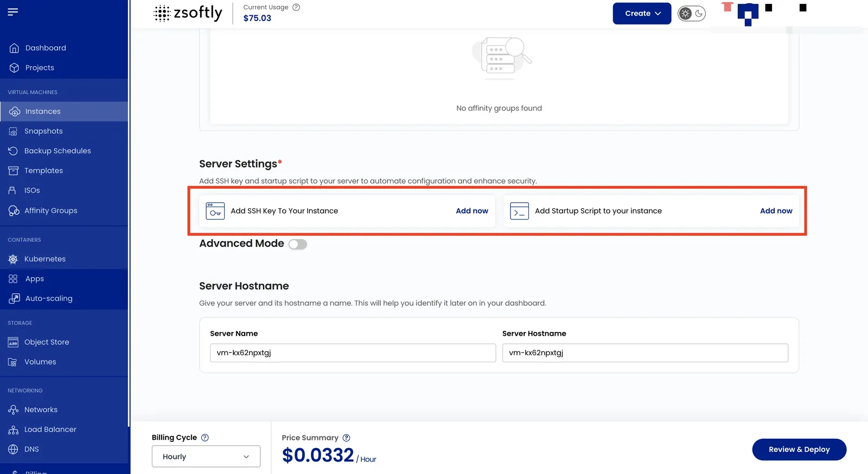Click the Auto-scaling icon
Image resolution: width=868 pixels, height=474 pixels.
(14, 298)
